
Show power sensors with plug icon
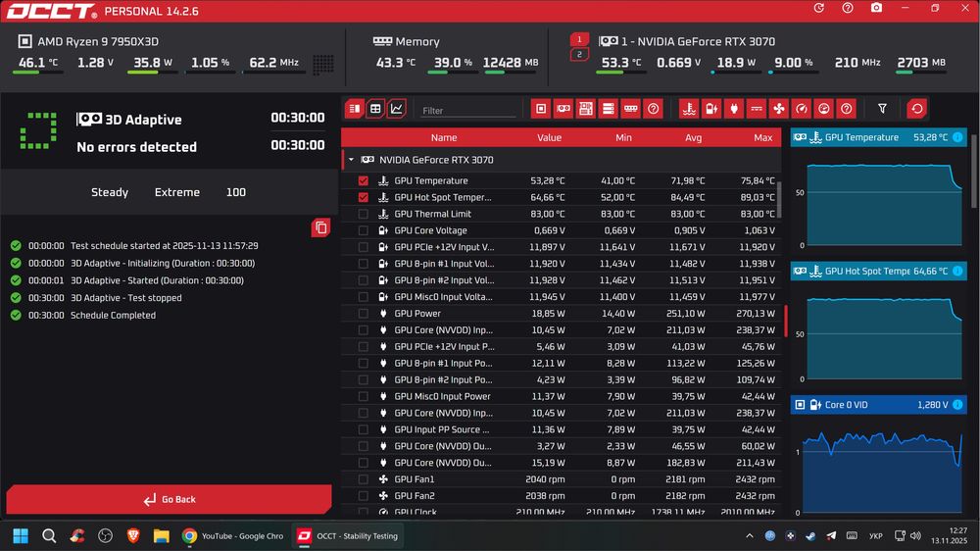pyautogui.click(x=734, y=109)
